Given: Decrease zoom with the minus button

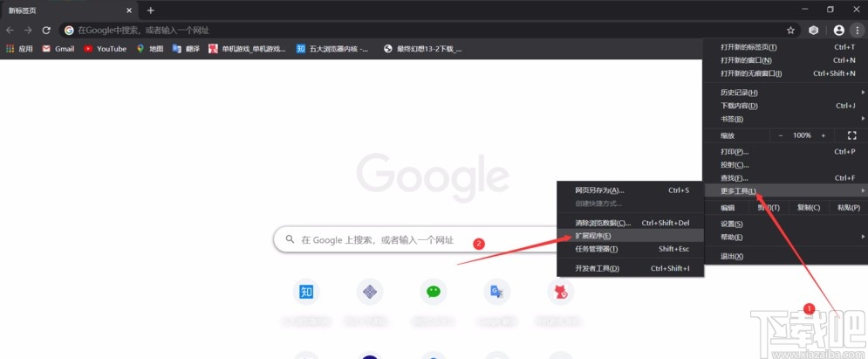Looking at the screenshot, I should pos(781,135).
